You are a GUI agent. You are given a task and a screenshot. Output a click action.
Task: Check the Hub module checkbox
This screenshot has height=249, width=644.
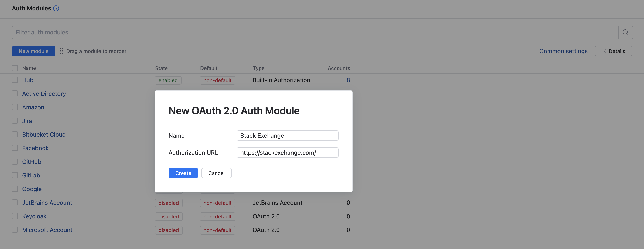point(15,80)
